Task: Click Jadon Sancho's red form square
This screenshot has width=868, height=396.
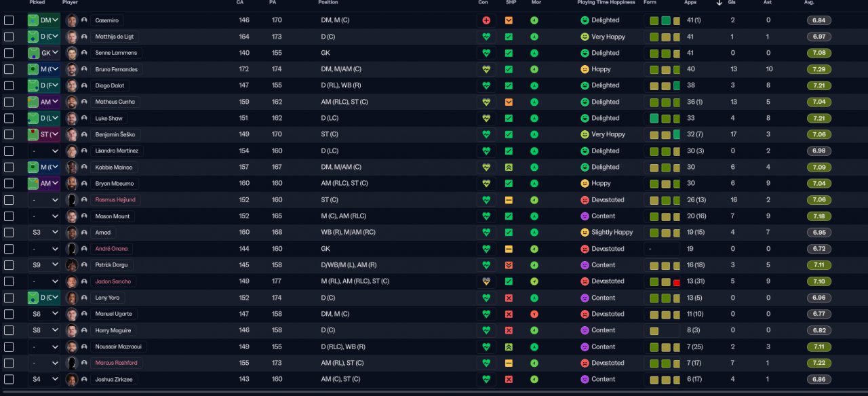Action: (x=676, y=282)
